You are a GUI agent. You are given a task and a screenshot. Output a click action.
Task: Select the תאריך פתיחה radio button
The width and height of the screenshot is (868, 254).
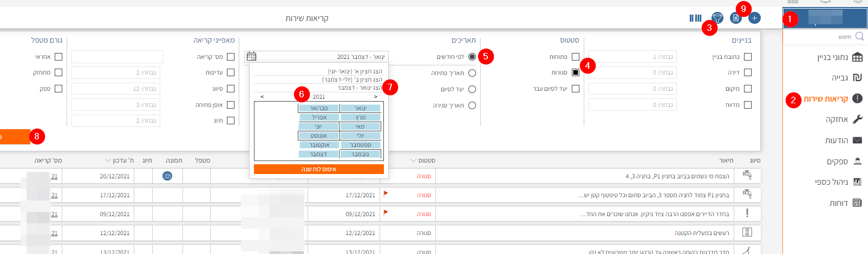click(x=472, y=73)
